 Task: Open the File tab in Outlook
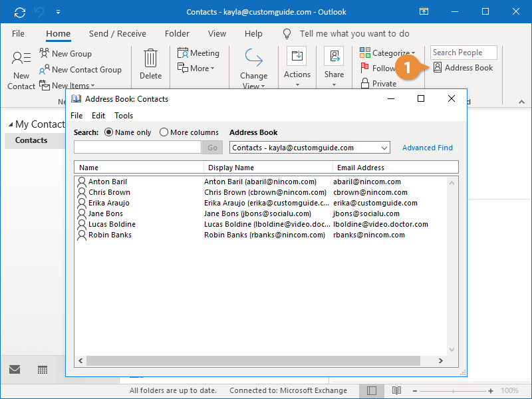click(18, 34)
